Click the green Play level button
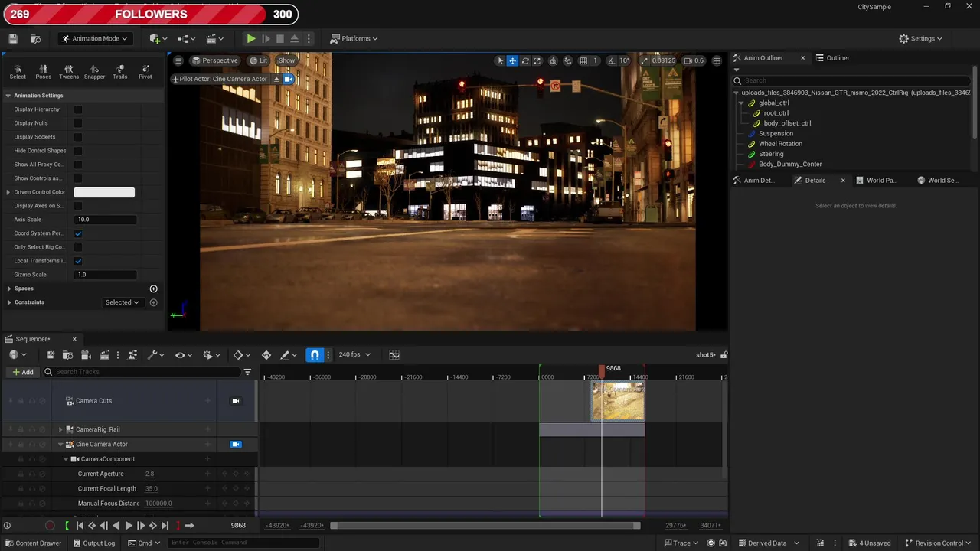980x551 pixels. point(251,38)
